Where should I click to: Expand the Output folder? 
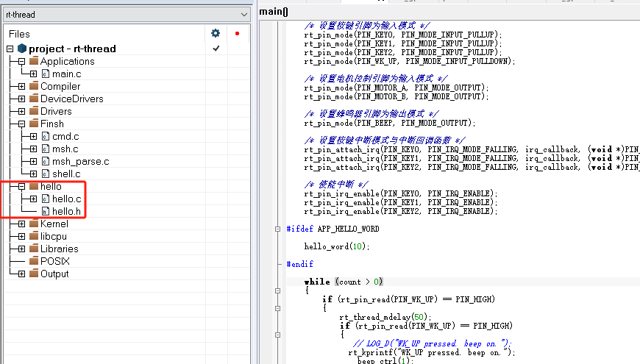21,274
